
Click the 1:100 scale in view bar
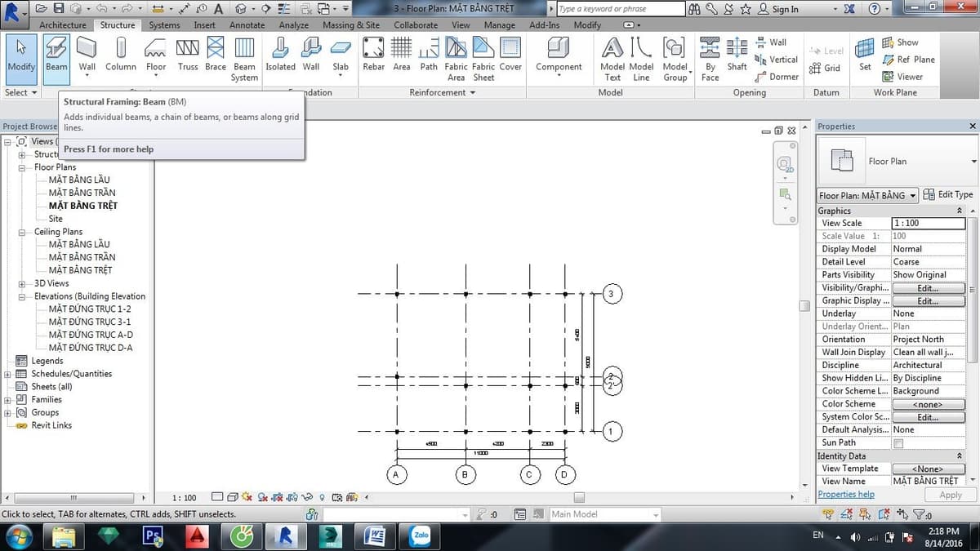coord(185,498)
